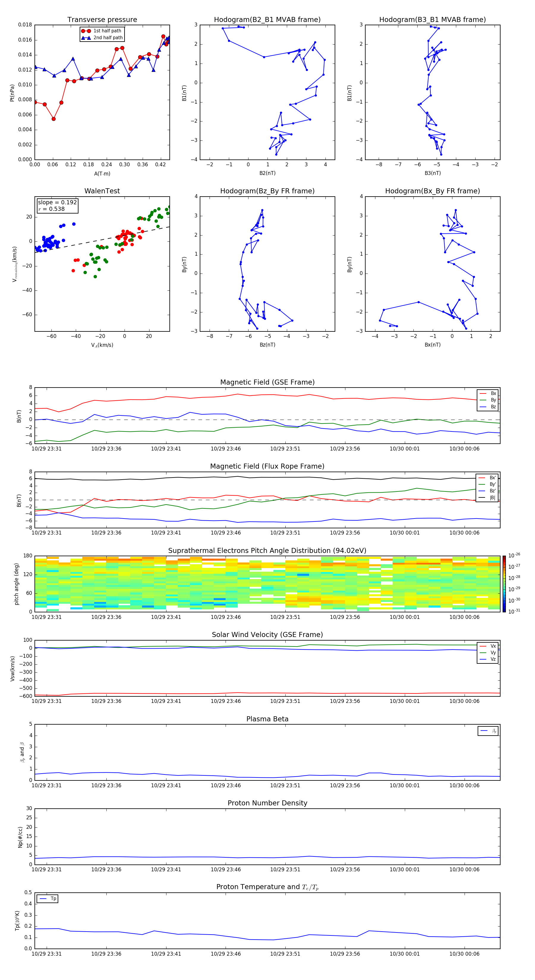This screenshot has width=535, height=980.
Task: Click the 'Tp(10^6K)' y-axis label
Action: pyautogui.click(x=17, y=921)
